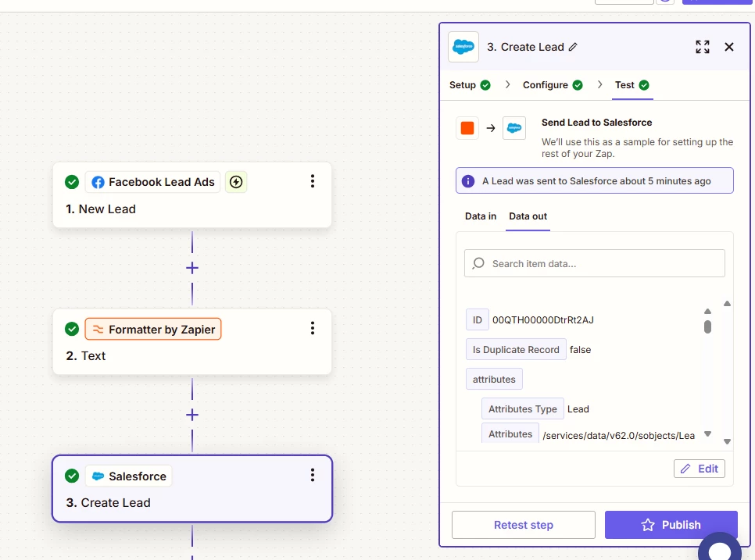Click the Attributes Type label
Screen dimensions: 755x560
click(x=522, y=409)
